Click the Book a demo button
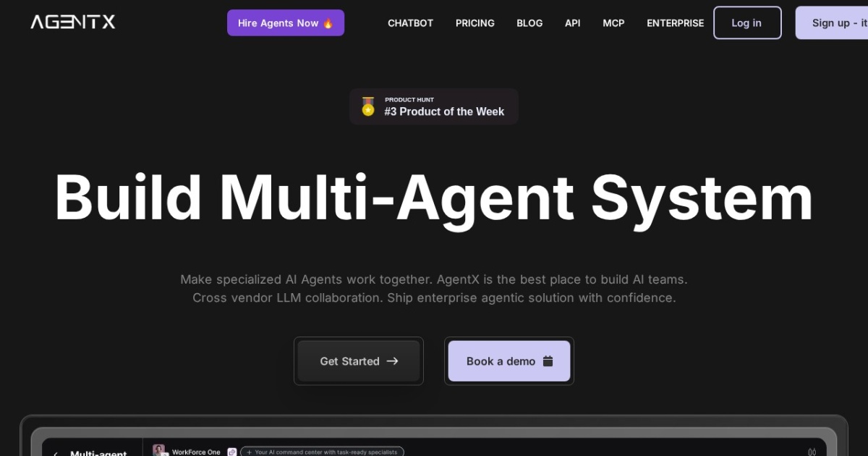 pyautogui.click(x=509, y=361)
